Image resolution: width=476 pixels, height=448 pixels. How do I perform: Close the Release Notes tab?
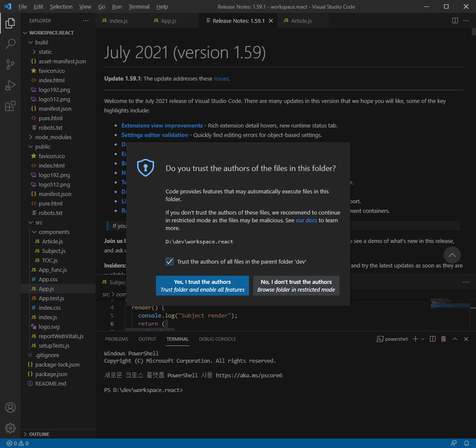click(x=271, y=21)
